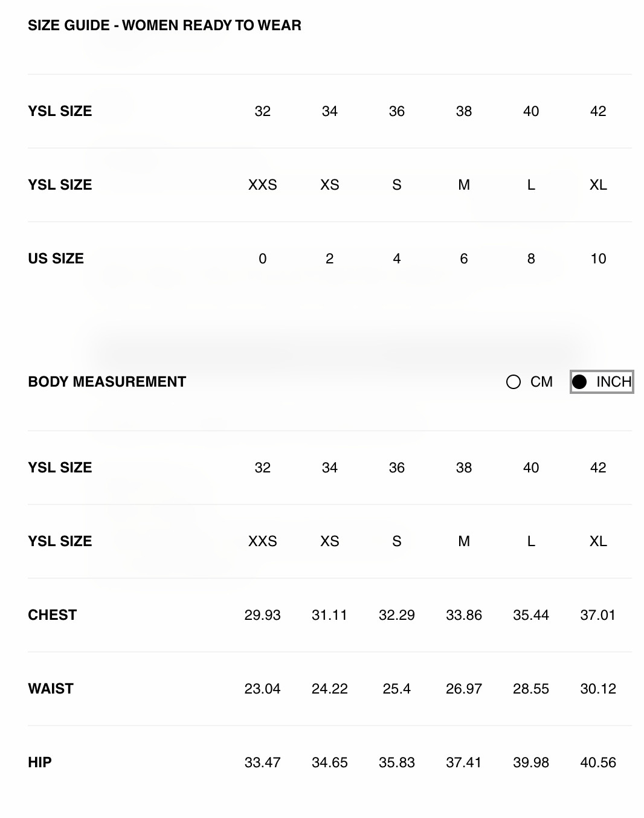Click YSL size 38 in body measurement table
The height and width of the screenshot is (818, 644).
point(464,468)
